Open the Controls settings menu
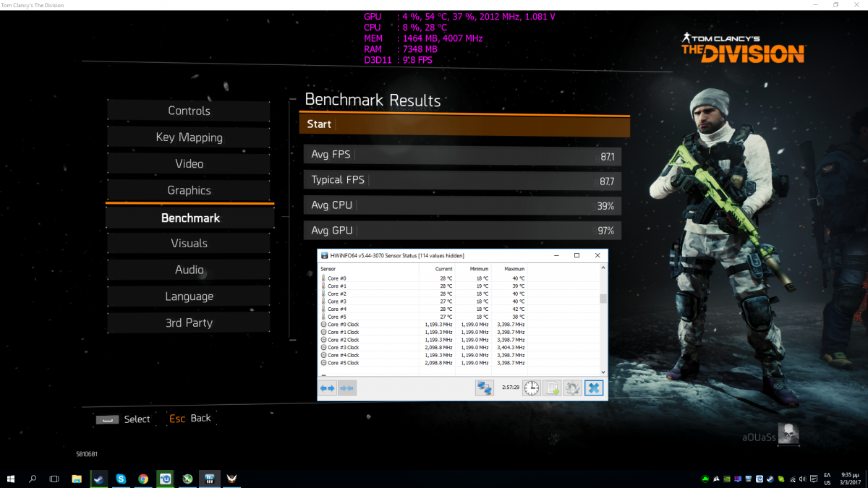 tap(189, 111)
